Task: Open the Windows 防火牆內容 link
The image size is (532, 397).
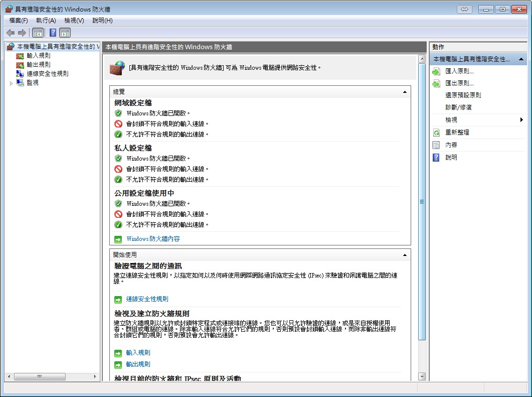Action: 153,239
